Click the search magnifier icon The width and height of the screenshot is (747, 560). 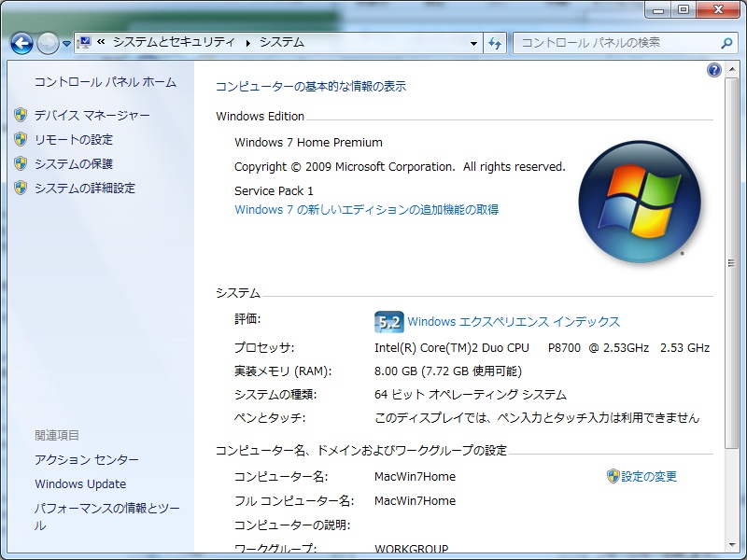pos(725,43)
